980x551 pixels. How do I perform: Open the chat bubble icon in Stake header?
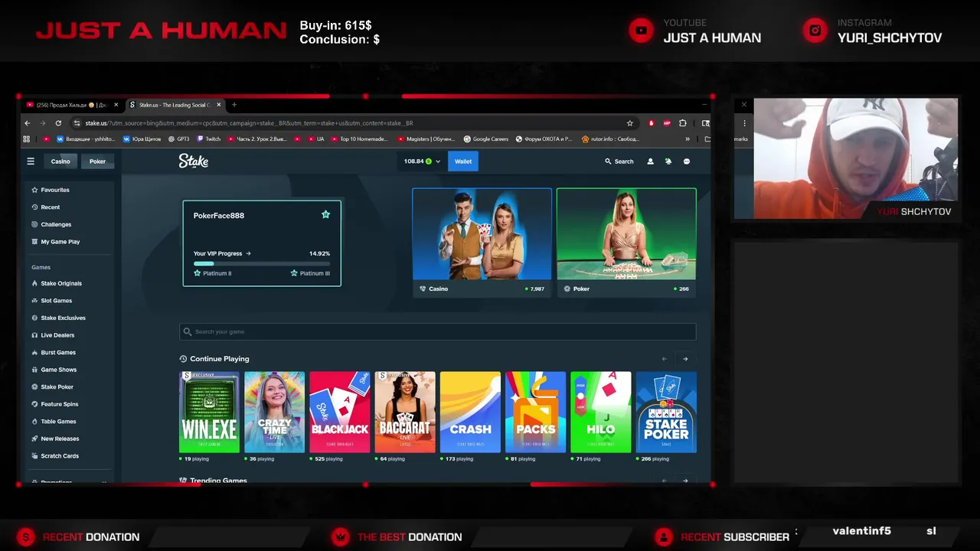point(687,161)
